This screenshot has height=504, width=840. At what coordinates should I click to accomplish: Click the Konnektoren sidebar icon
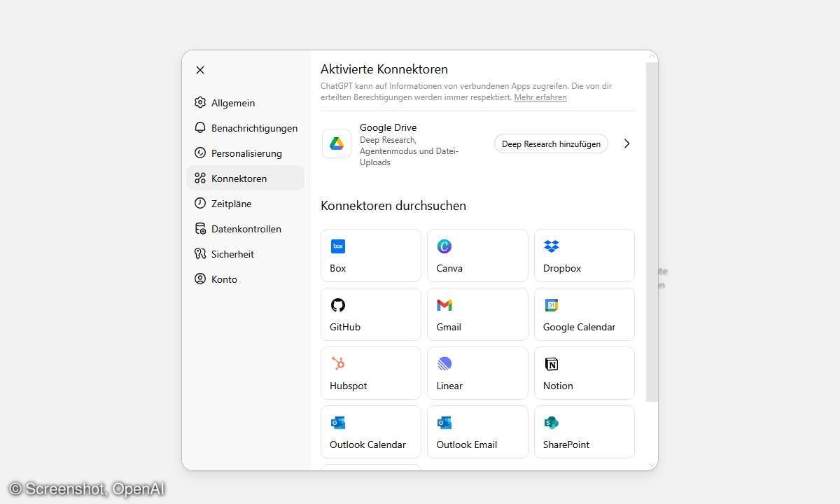pos(200,178)
